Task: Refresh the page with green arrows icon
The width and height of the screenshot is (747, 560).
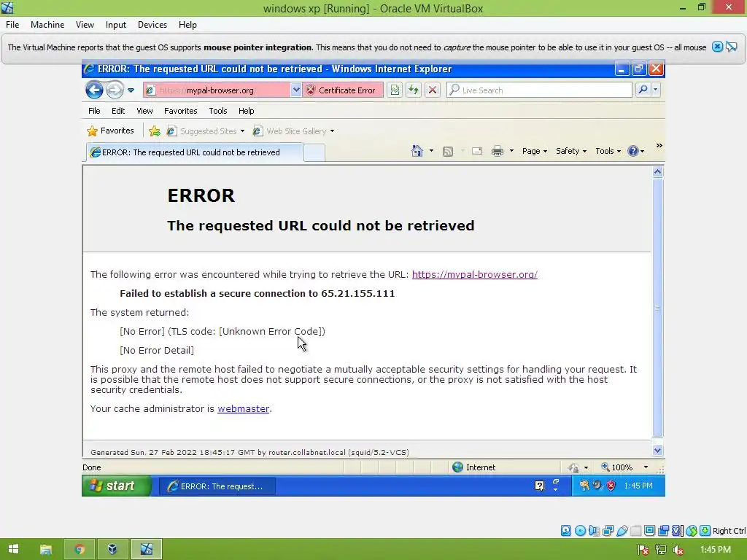Action: (413, 90)
